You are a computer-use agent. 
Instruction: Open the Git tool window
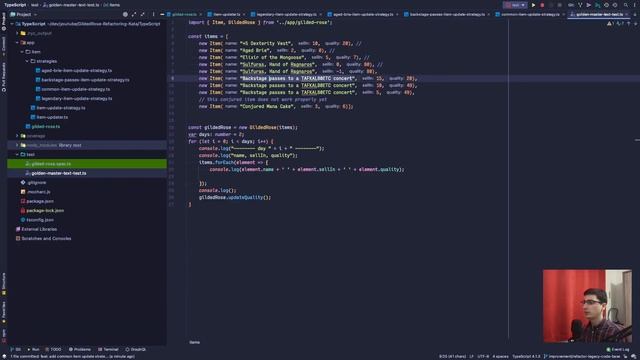[x=16, y=349]
